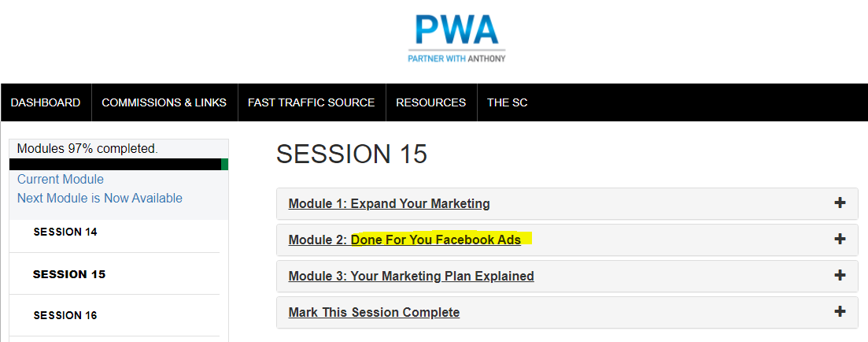Select Session 14 in the sidebar
Viewport: 868px width, 342px height.
tap(65, 232)
